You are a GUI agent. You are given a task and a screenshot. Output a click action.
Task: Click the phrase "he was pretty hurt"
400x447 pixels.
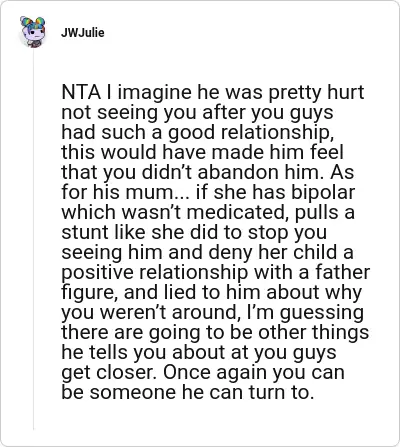(x=281, y=92)
